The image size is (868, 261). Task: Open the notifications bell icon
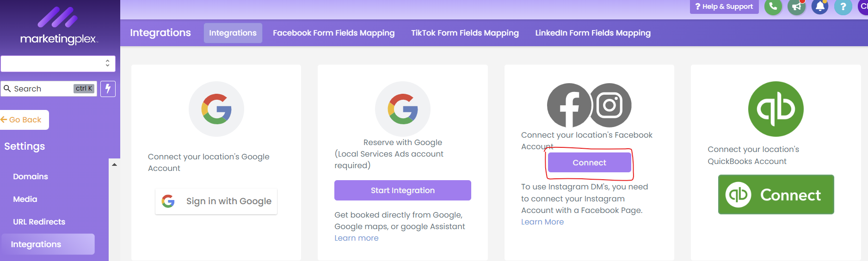click(820, 6)
